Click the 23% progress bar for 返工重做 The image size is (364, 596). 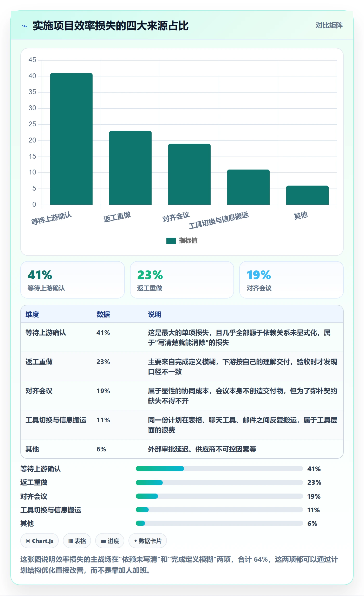[219, 483]
